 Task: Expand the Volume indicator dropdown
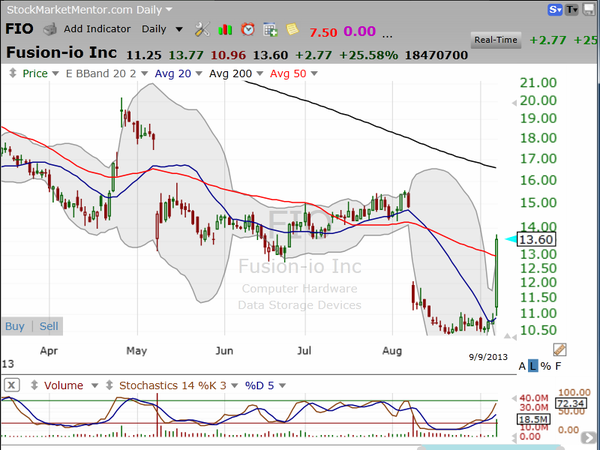click(x=95, y=385)
